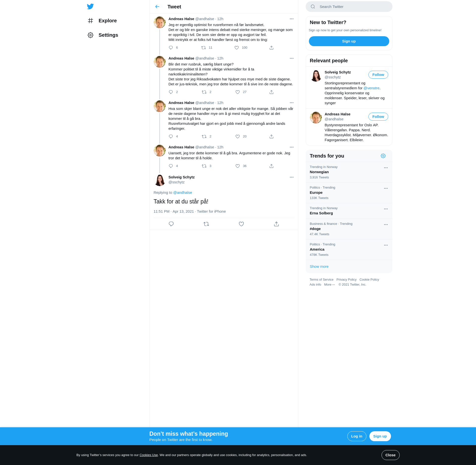Open the Explore hashtag icon
476x465 pixels.
tap(90, 21)
